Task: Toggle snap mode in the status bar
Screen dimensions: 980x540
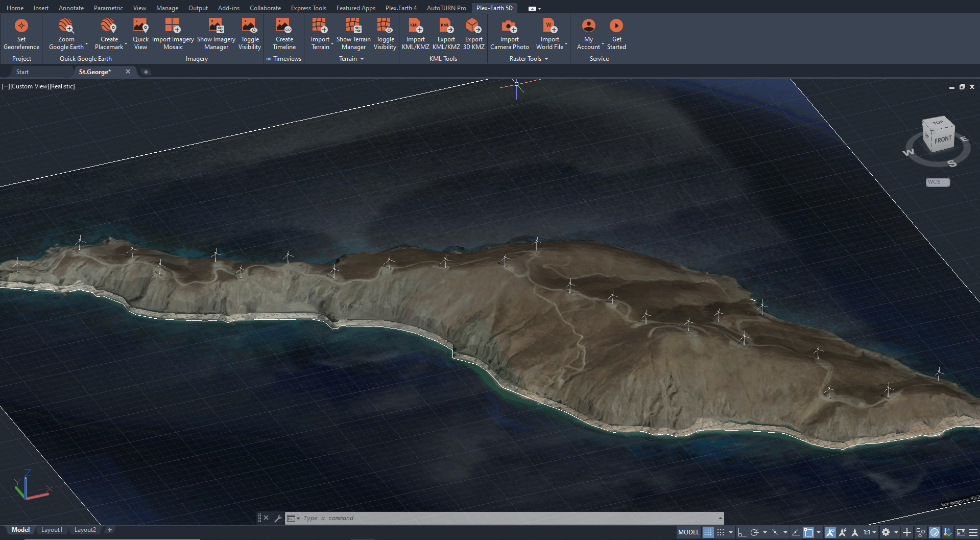Action: pyautogui.click(x=721, y=532)
